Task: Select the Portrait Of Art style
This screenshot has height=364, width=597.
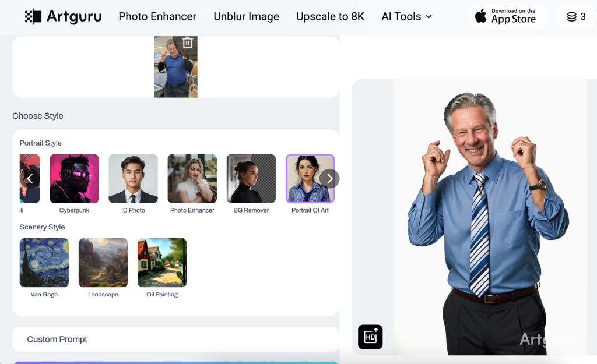Action: pos(310,178)
